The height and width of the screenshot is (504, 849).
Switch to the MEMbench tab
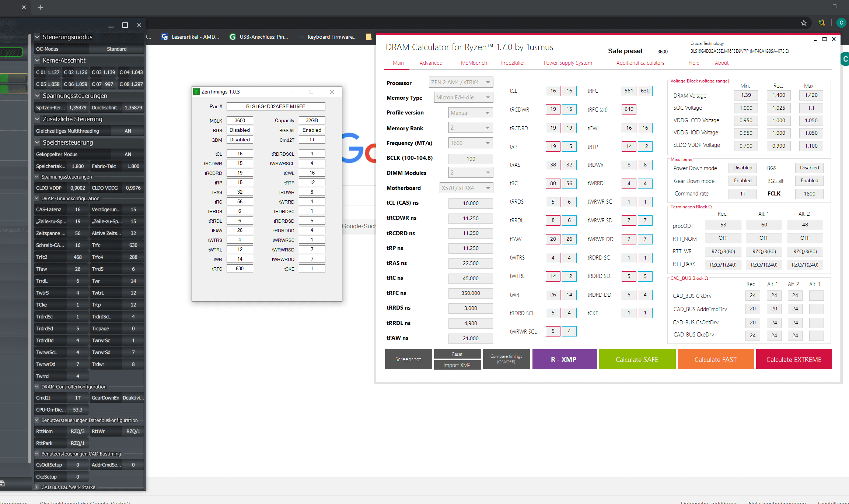click(x=474, y=63)
